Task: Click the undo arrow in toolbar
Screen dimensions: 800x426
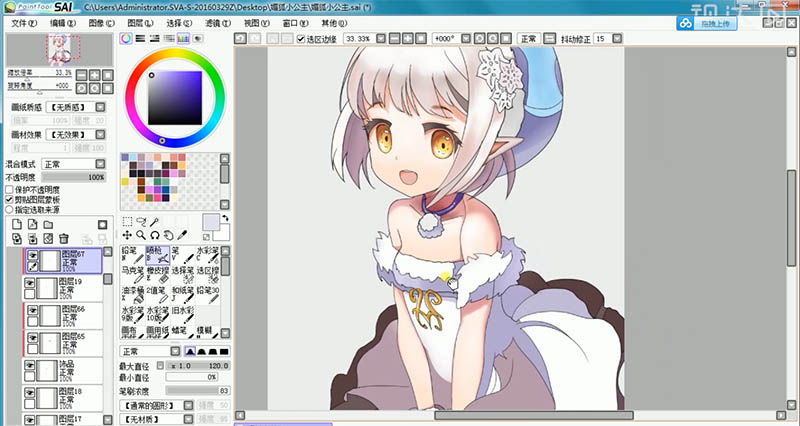Action: click(240, 38)
